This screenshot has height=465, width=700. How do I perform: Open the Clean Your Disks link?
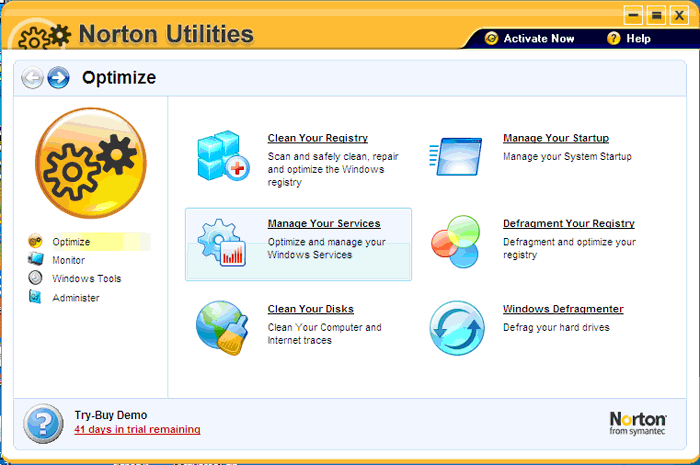pos(311,309)
